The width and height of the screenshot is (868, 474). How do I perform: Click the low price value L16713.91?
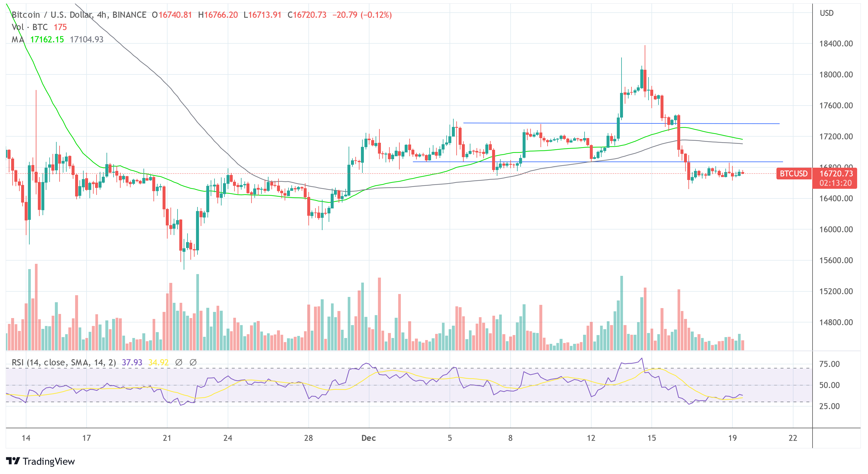262,15
